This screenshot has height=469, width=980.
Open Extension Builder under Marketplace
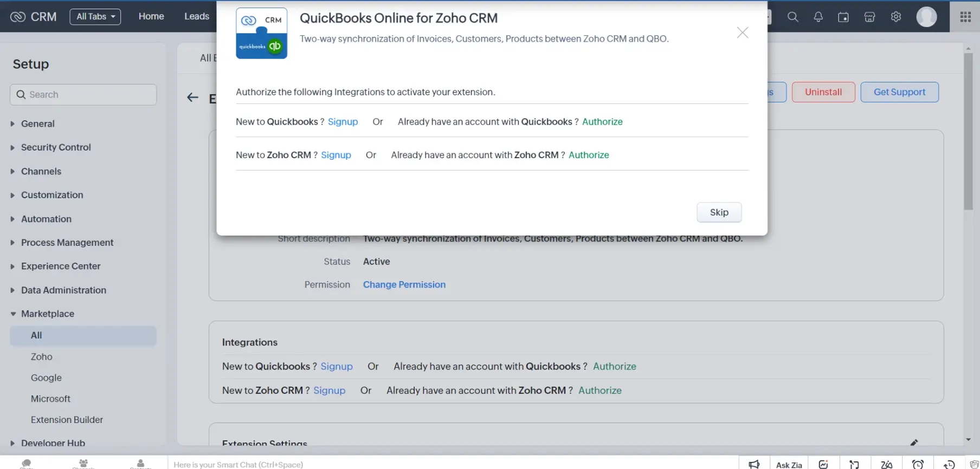[x=67, y=420]
